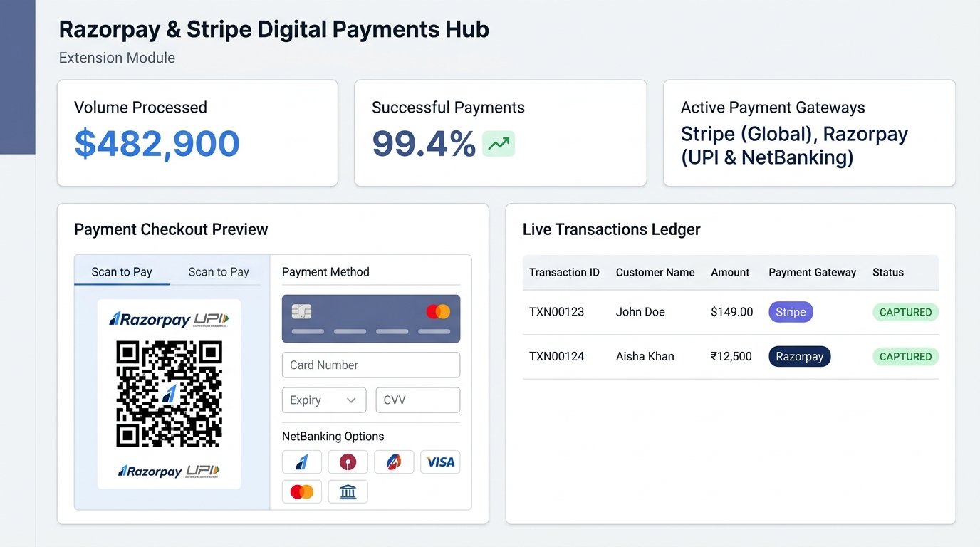Click the Payment Checkout Preview heading

click(x=171, y=229)
